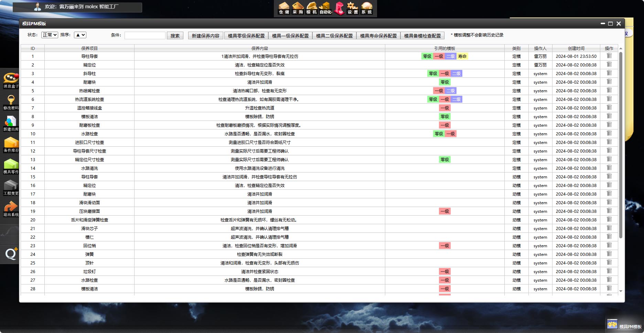
Task: Click the 退出系统 exit arrow icon
Action: coord(11,208)
